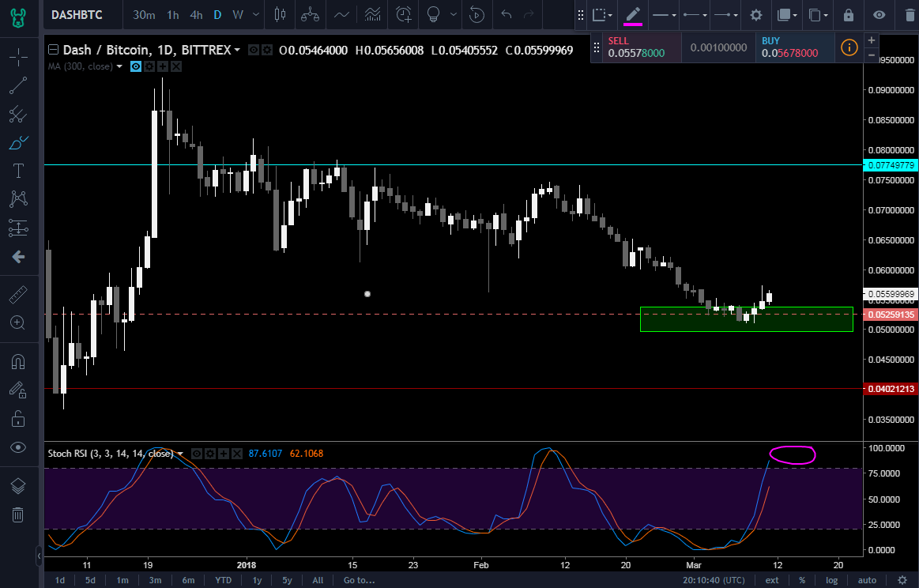Switch to the 4h timeframe
This screenshot has width=919, height=588.
coord(196,15)
